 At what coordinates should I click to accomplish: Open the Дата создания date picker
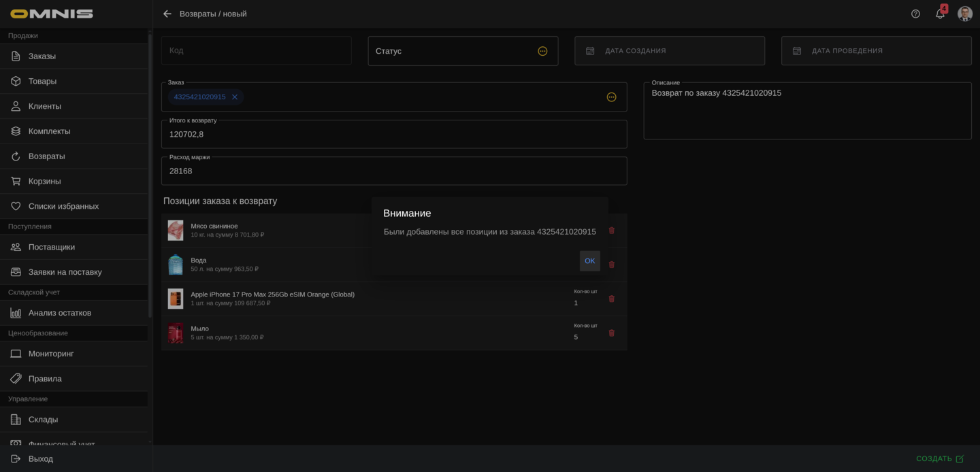pos(669,51)
